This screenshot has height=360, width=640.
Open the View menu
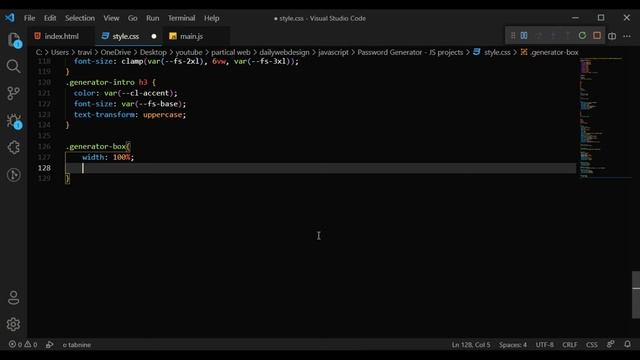tap(111, 18)
